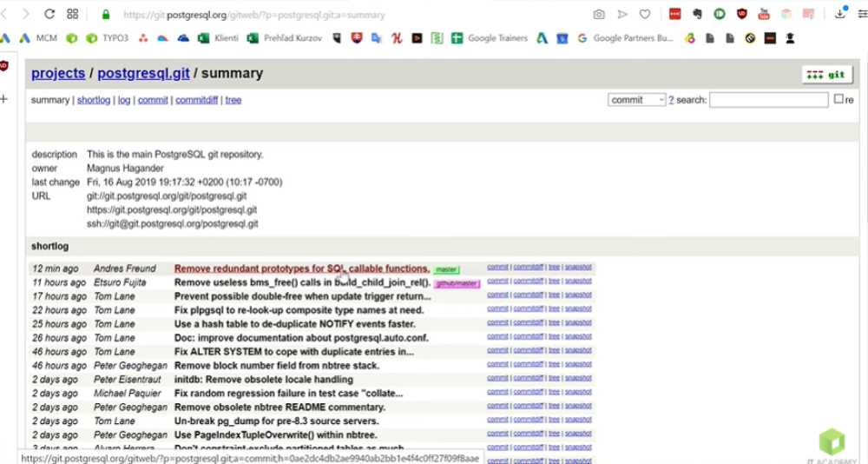This screenshot has width=868, height=464.
Task: Take a snapshot using the camera icon
Action: coord(599,14)
